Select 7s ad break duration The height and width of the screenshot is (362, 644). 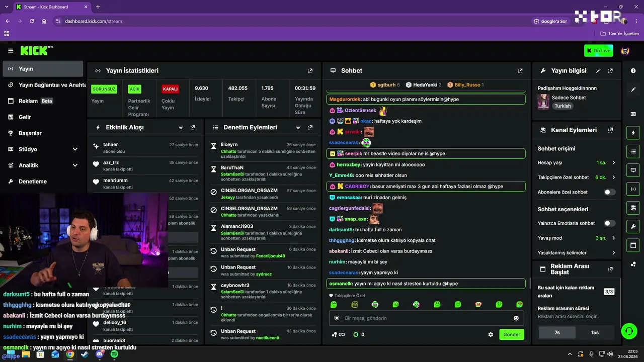tap(557, 333)
